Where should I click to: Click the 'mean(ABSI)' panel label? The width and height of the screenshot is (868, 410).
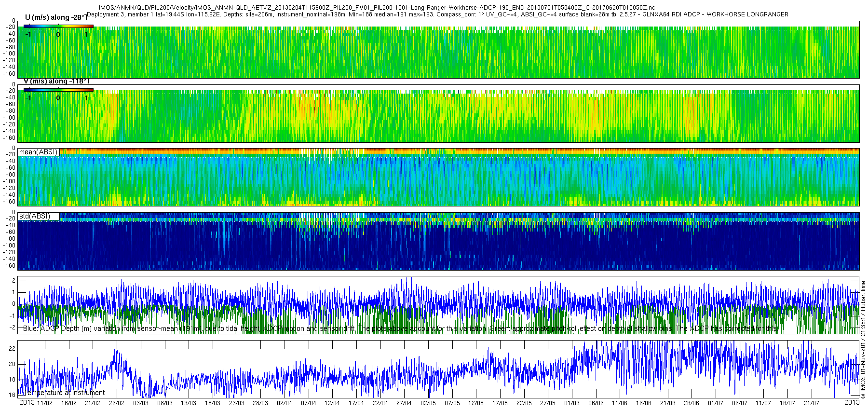tap(38, 152)
